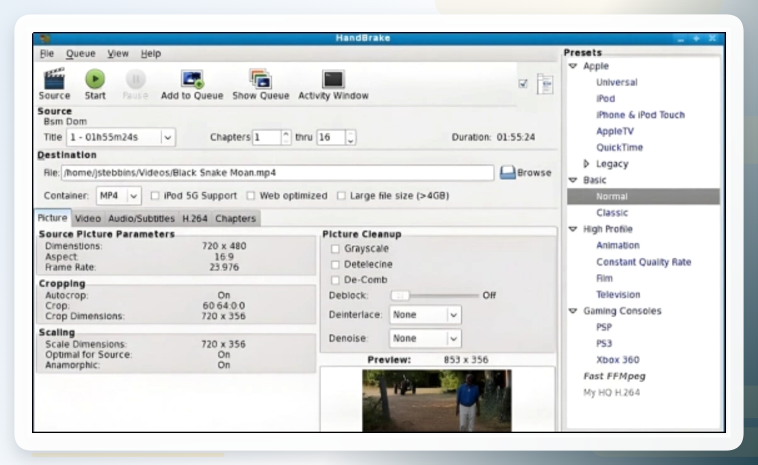Open the Denoise dropdown
This screenshot has height=465, width=758.
point(425,338)
